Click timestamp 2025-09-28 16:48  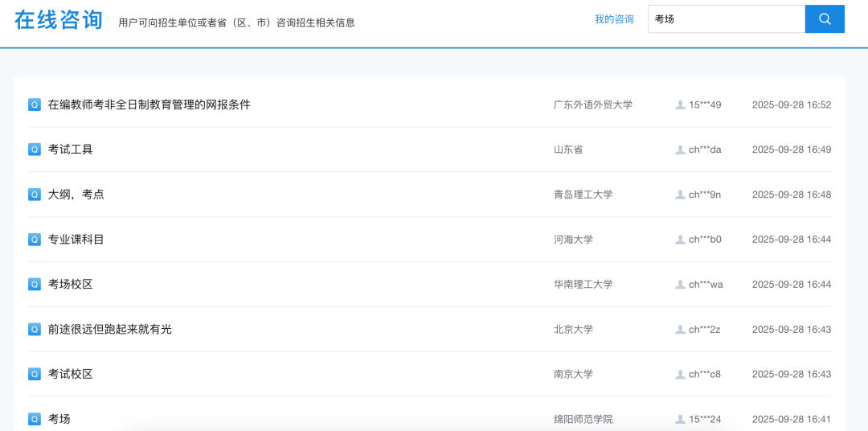tap(792, 195)
